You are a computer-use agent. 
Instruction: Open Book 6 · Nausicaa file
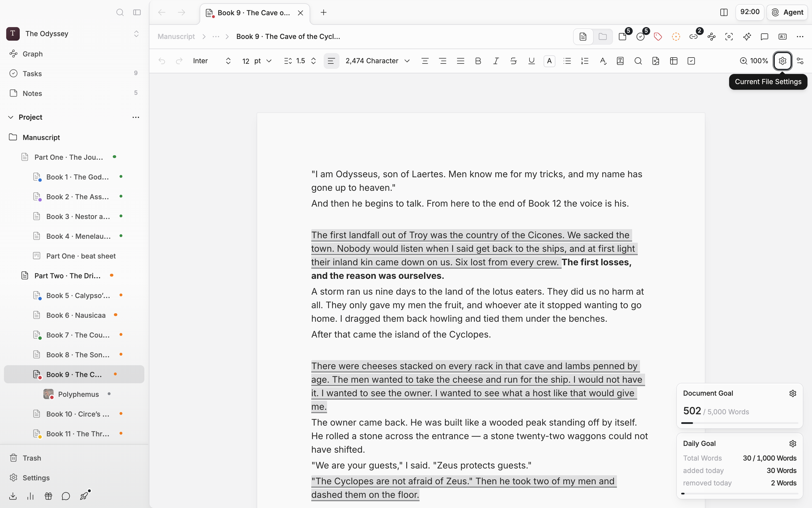click(74, 315)
